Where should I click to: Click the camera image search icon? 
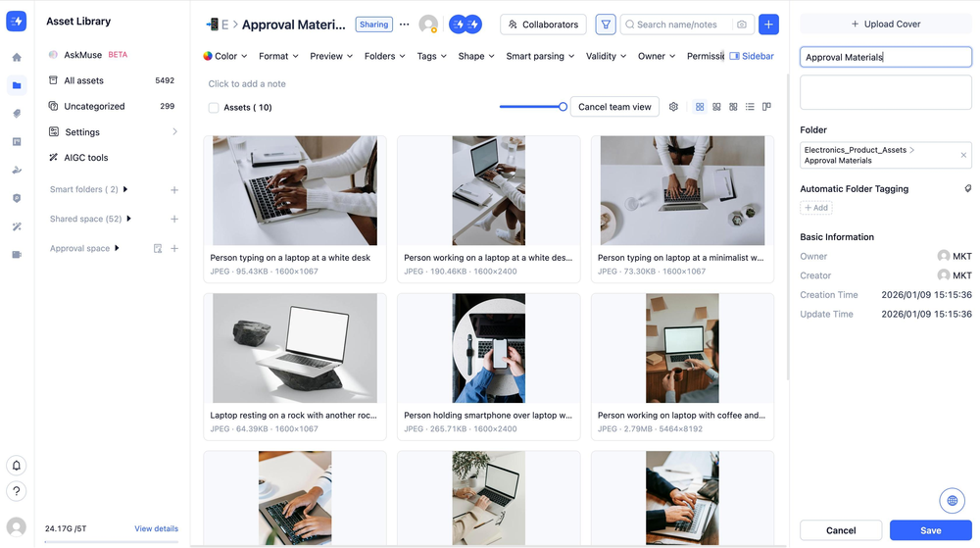(741, 25)
